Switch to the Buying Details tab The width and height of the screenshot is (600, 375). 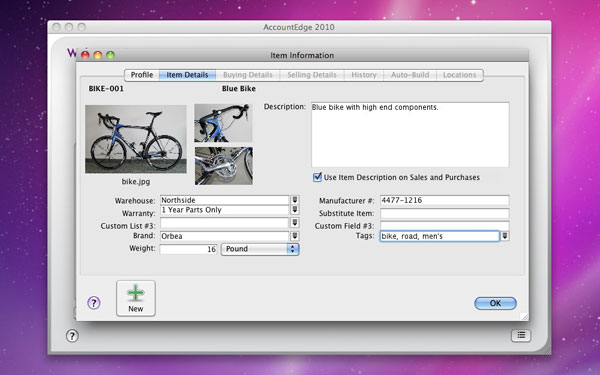coord(248,75)
